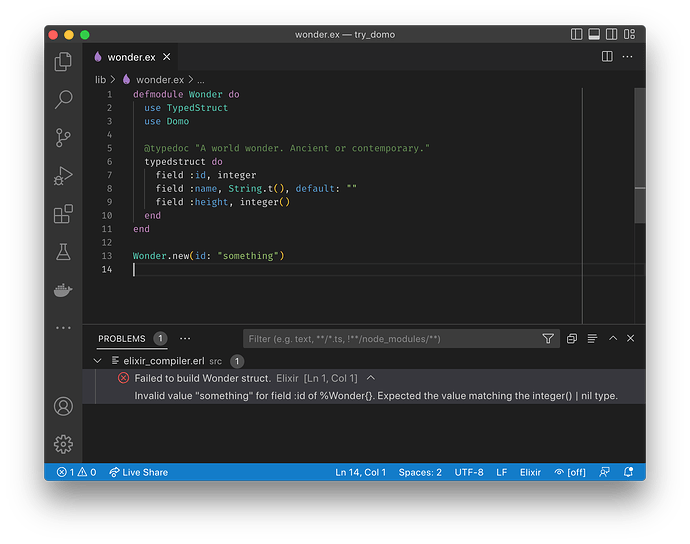
Task: Click Live Share in the status bar
Action: click(139, 472)
